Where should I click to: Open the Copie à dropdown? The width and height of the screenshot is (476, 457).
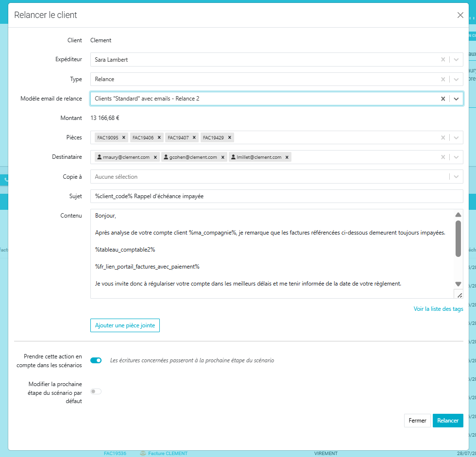456,176
